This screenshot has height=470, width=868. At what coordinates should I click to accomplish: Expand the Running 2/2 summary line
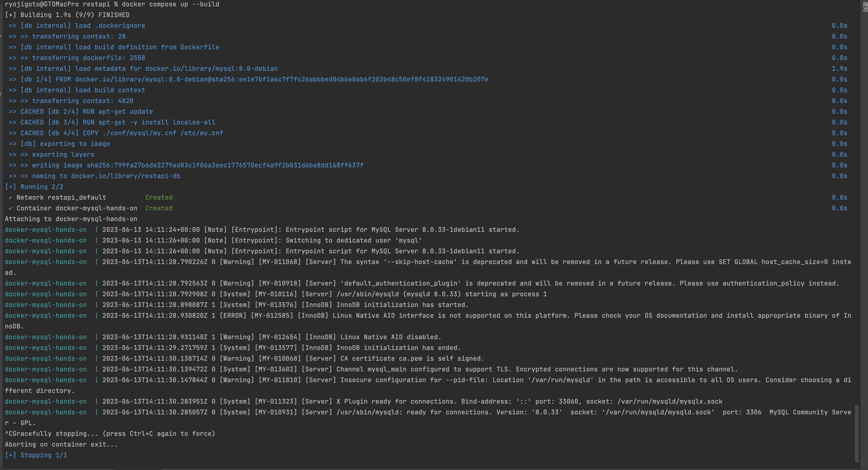point(34,186)
